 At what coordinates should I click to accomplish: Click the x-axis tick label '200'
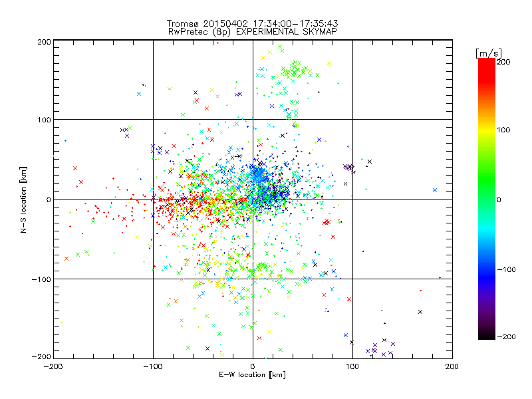pos(452,367)
